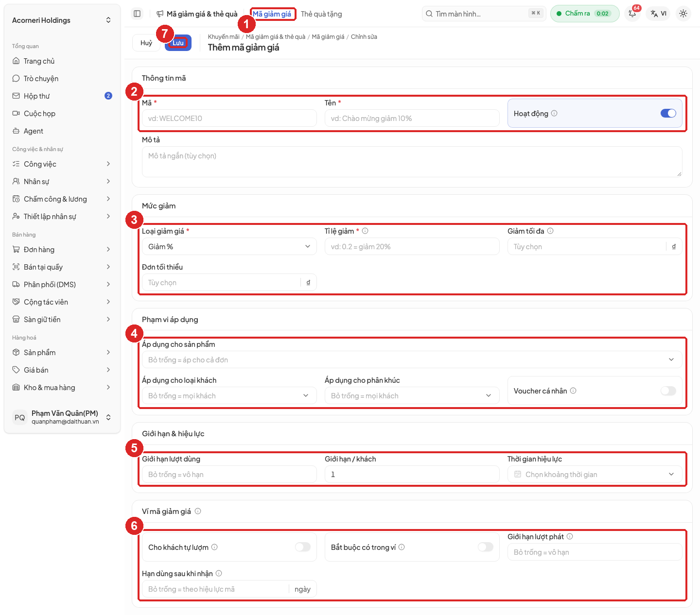Click the Trò chuyện chat icon
700x615 pixels.
16,78
